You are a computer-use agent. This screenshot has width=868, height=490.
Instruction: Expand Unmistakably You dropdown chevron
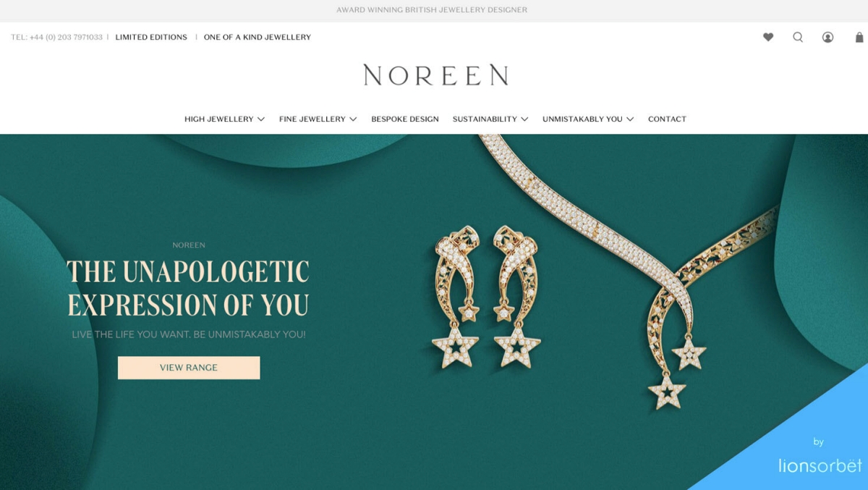(630, 119)
